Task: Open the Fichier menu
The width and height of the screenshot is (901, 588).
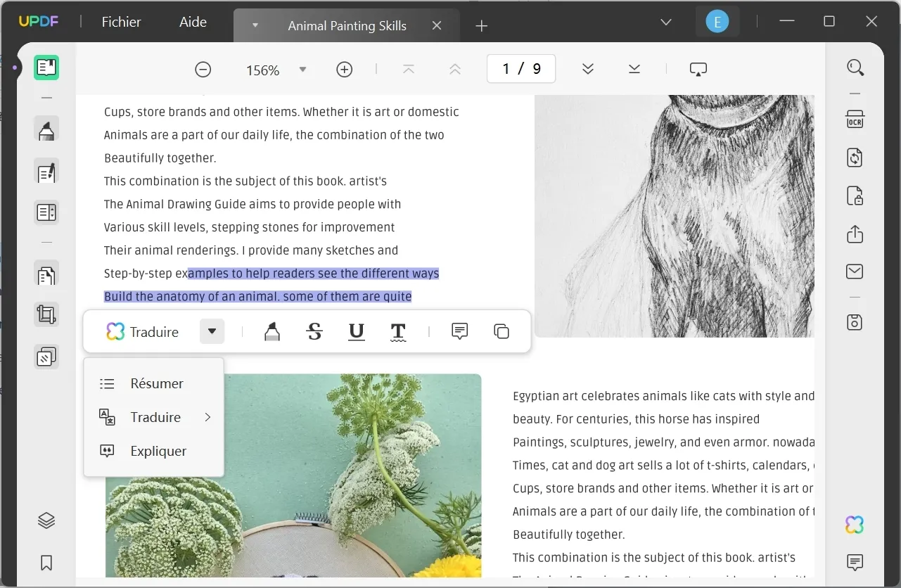Action: tap(121, 22)
